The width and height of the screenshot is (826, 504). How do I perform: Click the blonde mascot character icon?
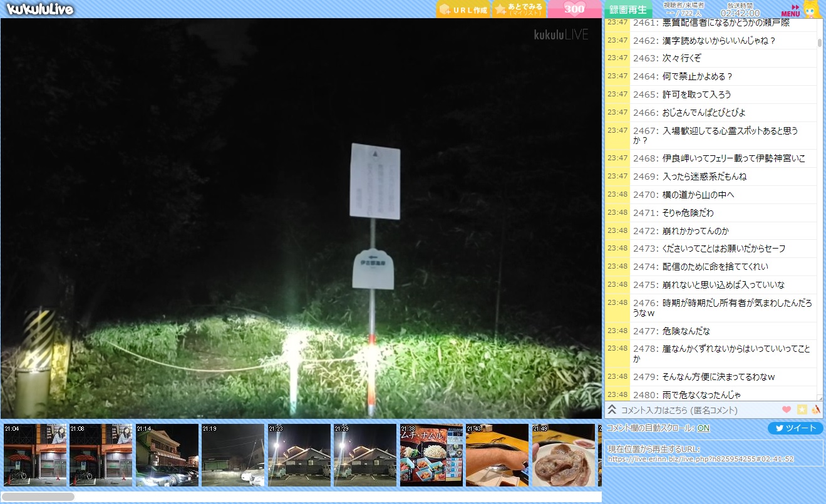click(812, 9)
